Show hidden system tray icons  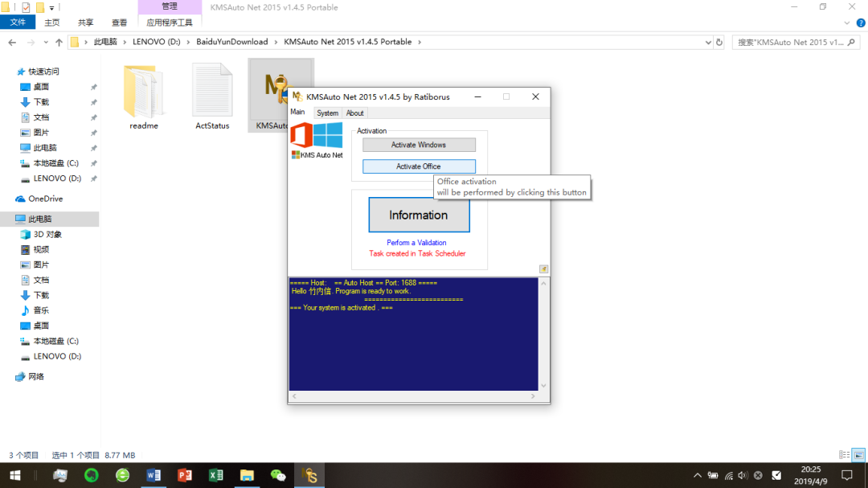[698, 475]
